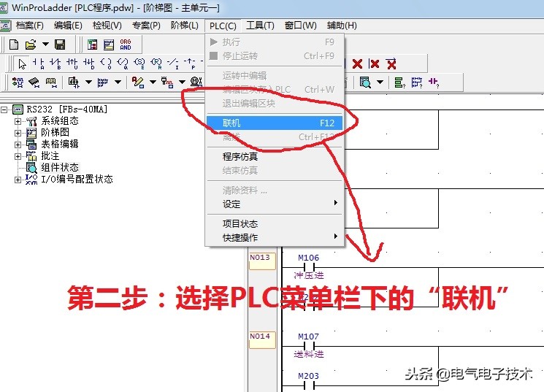The height and width of the screenshot is (392, 544).
Task: Open the 编辑(E) menu
Action: [68, 26]
